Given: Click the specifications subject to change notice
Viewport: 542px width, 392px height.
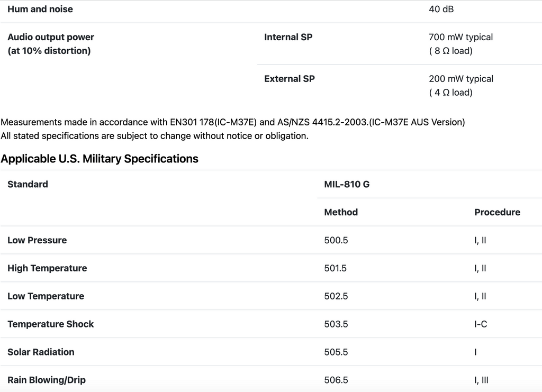Looking at the screenshot, I should coord(154,136).
